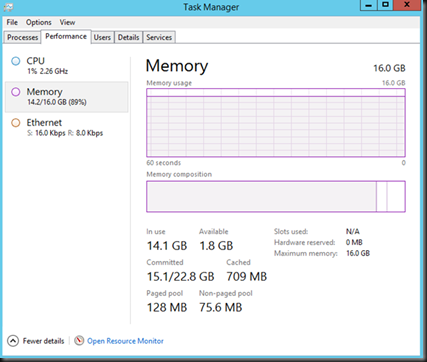Image resolution: width=427 pixels, height=362 pixels.
Task: Click the Cached 709 MB value
Action: [x=247, y=277]
